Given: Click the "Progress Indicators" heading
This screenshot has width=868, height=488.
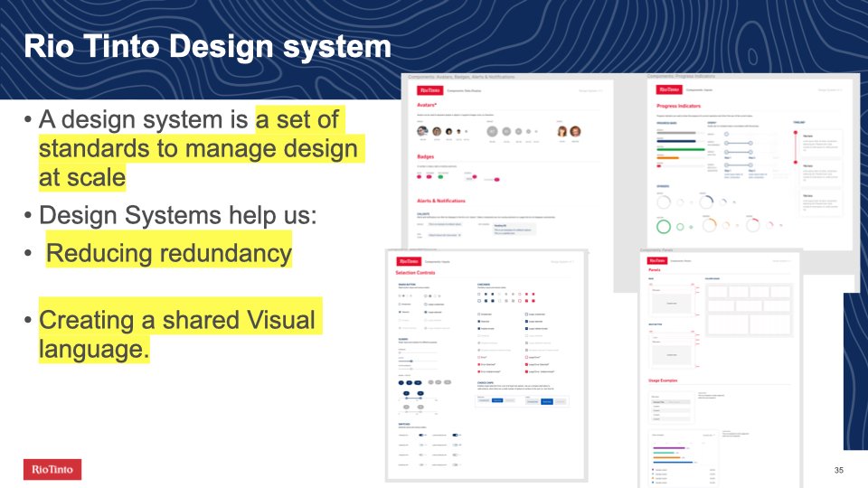Looking at the screenshot, I should pos(679,106).
